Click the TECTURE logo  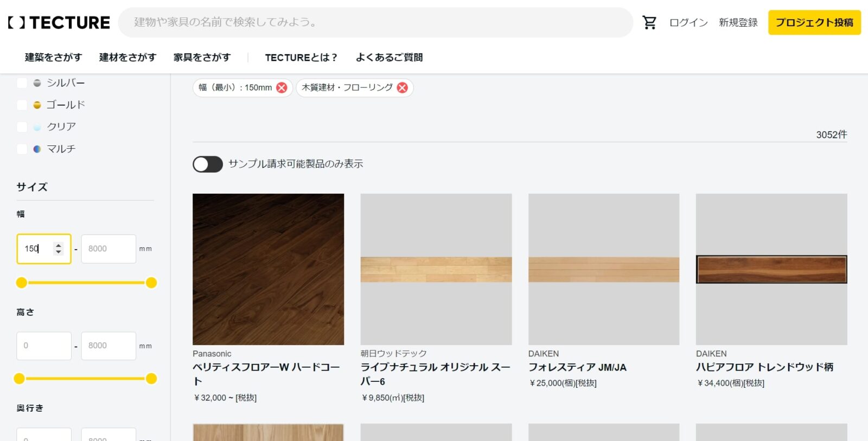click(59, 23)
